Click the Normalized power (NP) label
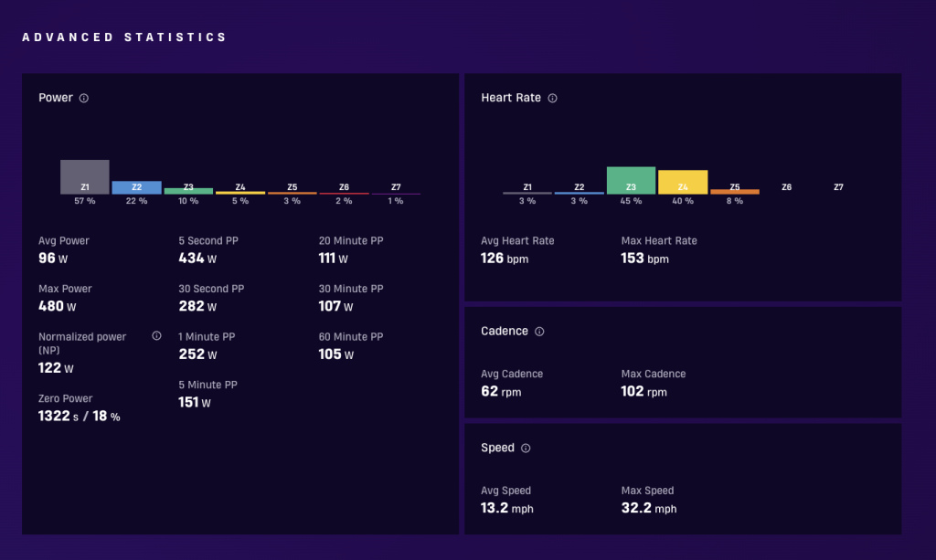The image size is (936, 560). 82,343
